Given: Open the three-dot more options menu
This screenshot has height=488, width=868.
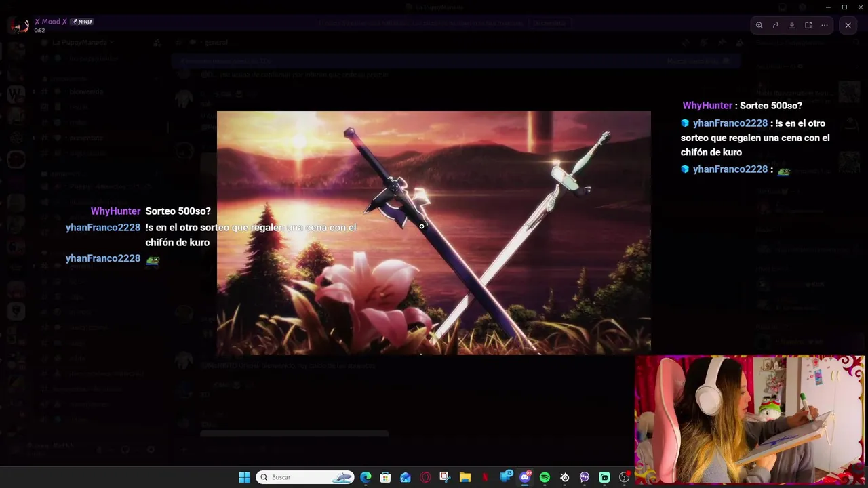Looking at the screenshot, I should tap(825, 25).
